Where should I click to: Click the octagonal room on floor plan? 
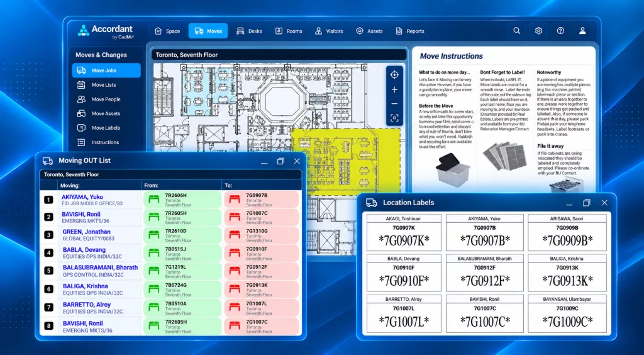(282, 99)
